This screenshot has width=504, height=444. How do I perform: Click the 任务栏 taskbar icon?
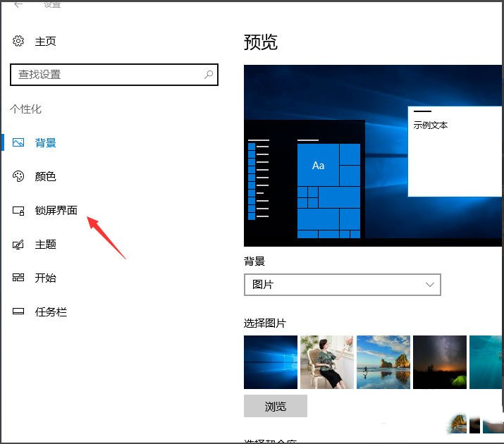pyautogui.click(x=18, y=312)
